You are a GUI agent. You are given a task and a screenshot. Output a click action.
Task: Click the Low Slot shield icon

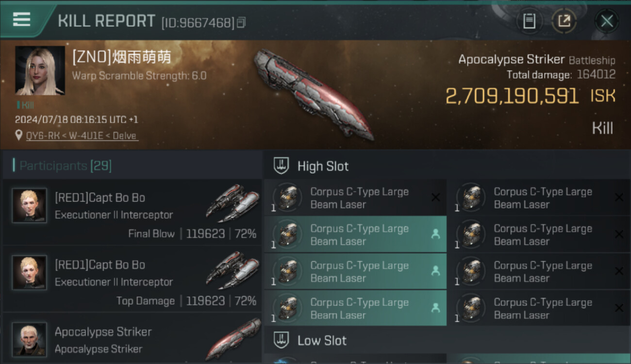282,340
